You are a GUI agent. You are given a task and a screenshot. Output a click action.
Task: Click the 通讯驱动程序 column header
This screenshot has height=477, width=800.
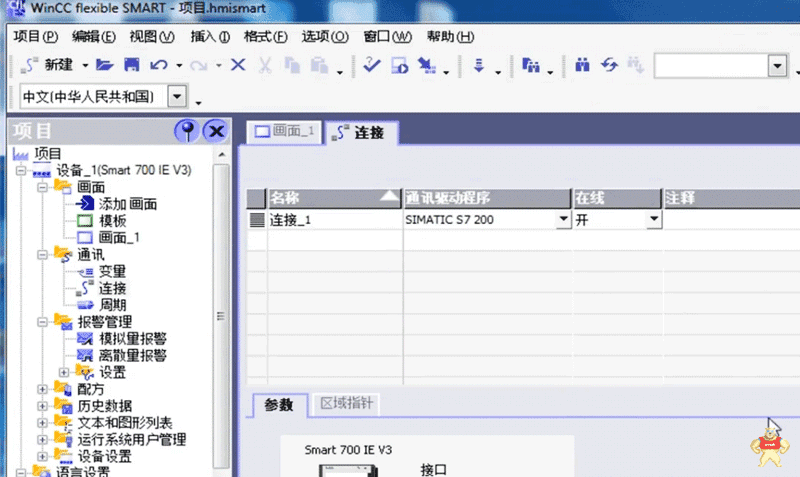pos(487,198)
